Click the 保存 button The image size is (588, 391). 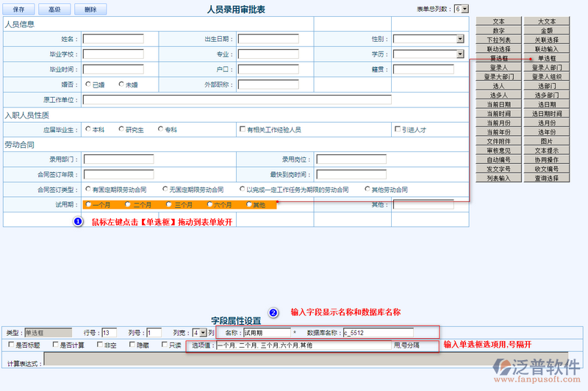pos(19,10)
